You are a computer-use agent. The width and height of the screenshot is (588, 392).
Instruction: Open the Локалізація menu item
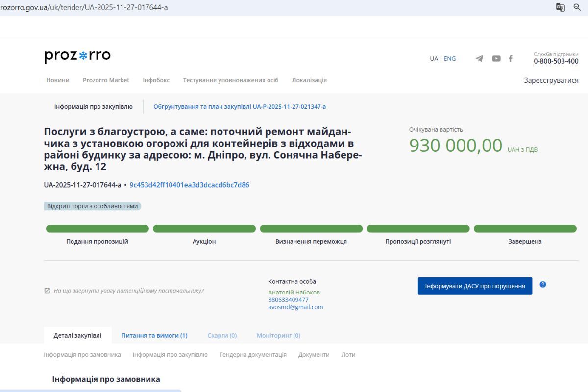(x=309, y=80)
